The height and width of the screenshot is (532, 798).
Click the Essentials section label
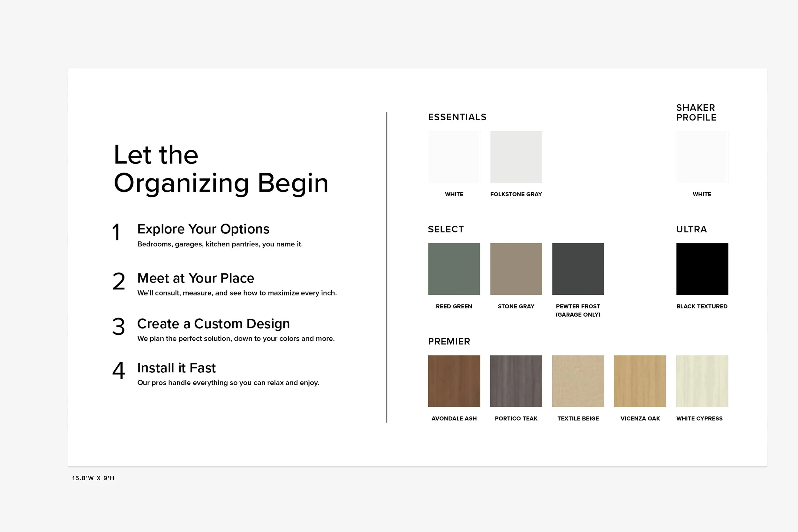click(x=457, y=117)
